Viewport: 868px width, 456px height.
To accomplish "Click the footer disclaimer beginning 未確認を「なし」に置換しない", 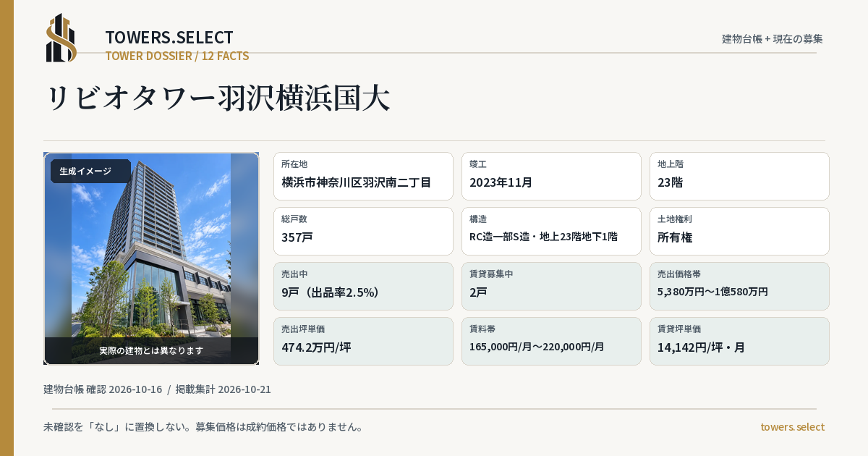I will 203,427.
